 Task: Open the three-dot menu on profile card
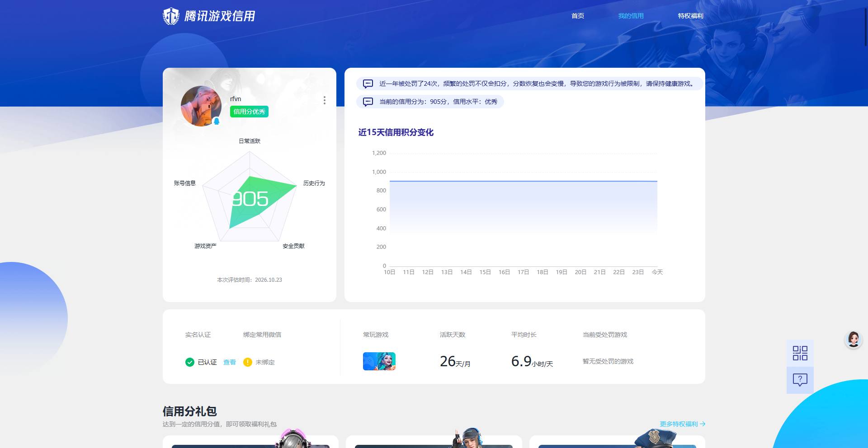point(324,100)
